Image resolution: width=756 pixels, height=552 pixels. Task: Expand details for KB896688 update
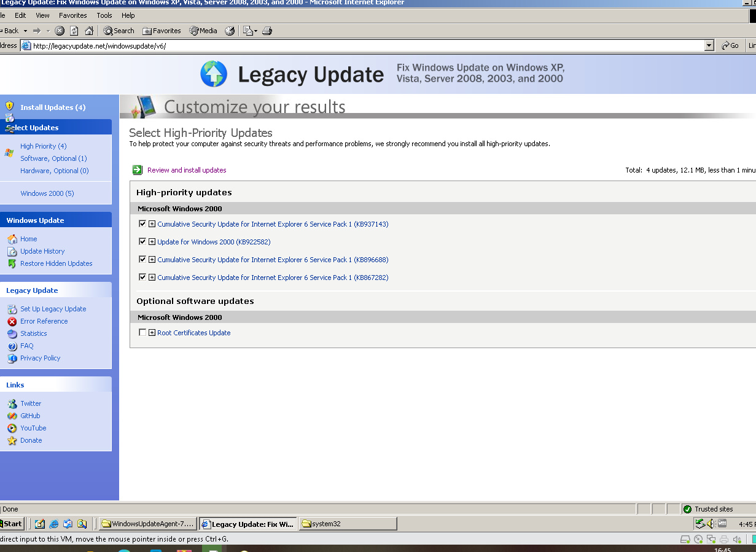(152, 260)
